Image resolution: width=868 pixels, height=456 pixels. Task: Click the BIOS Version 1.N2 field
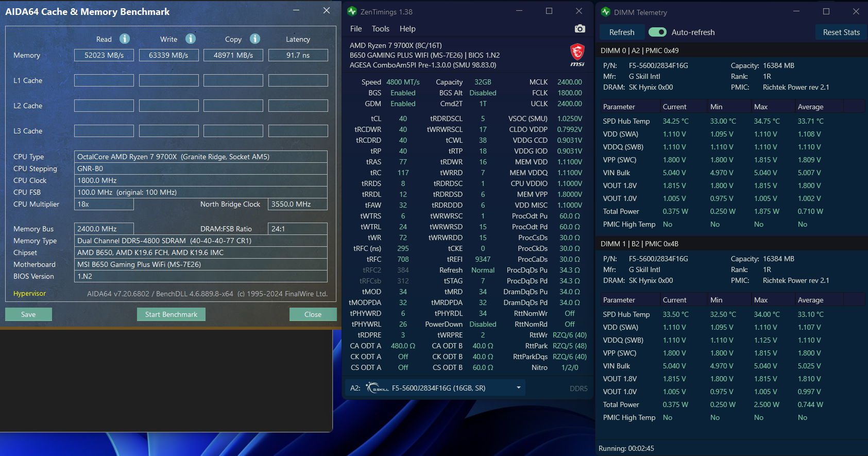(201, 276)
